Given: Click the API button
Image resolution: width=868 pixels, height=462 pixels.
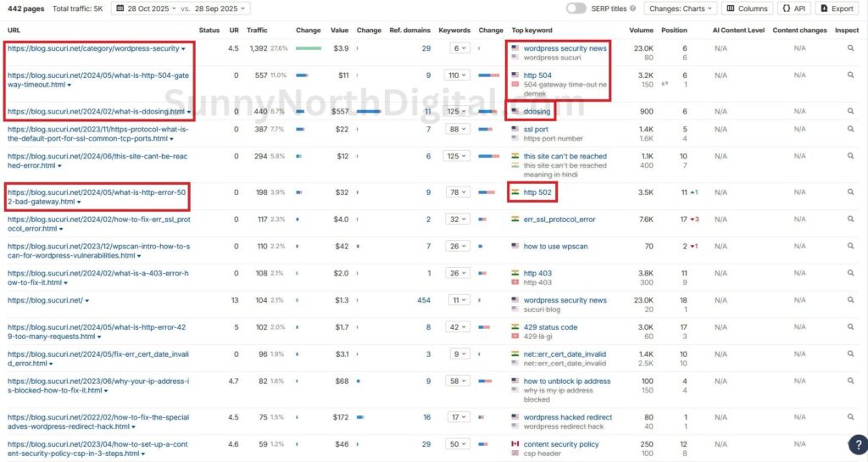Looking at the screenshot, I should tap(793, 8).
